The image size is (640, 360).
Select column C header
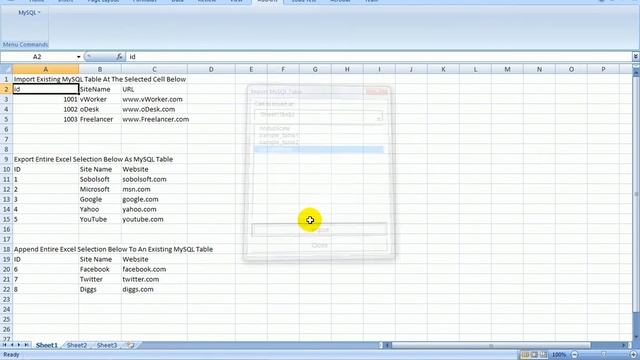tap(154, 69)
